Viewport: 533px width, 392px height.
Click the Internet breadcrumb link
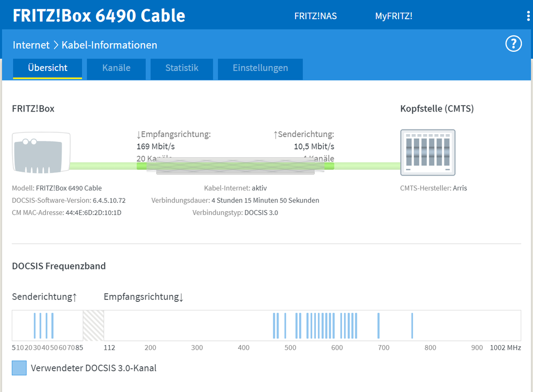point(31,45)
